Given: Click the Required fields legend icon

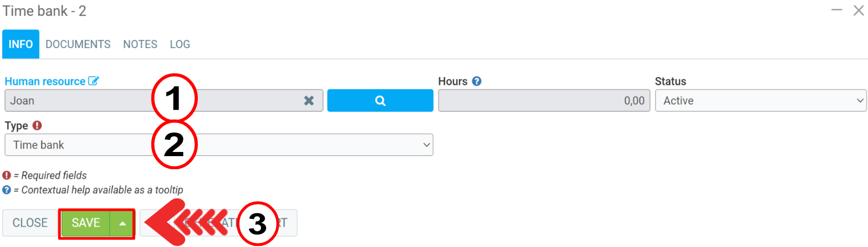Looking at the screenshot, I should click(x=7, y=175).
